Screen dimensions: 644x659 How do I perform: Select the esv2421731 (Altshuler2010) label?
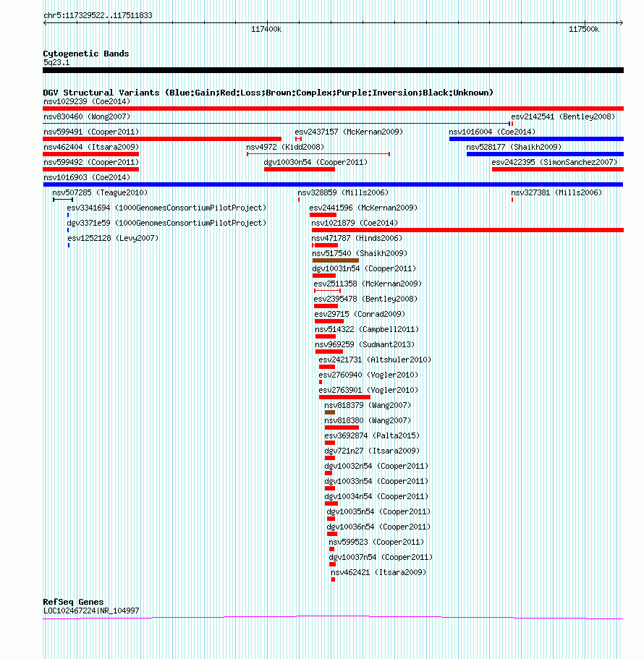pyautogui.click(x=375, y=360)
